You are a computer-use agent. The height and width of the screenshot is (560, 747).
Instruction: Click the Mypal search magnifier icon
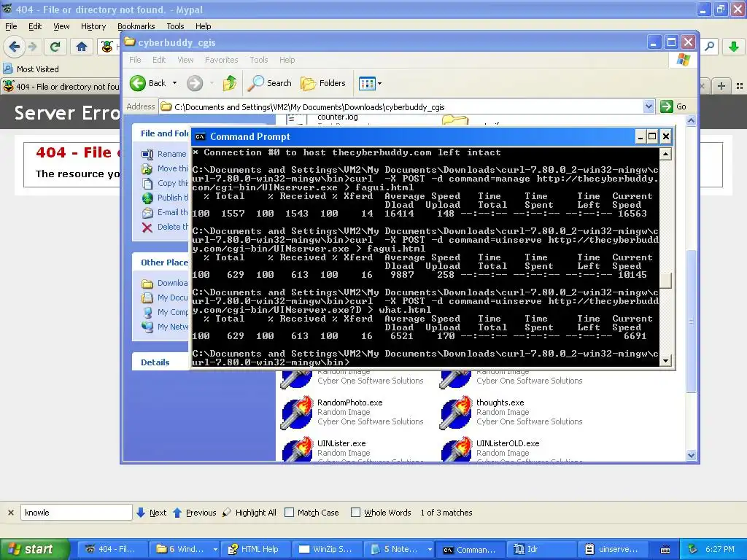709,46
